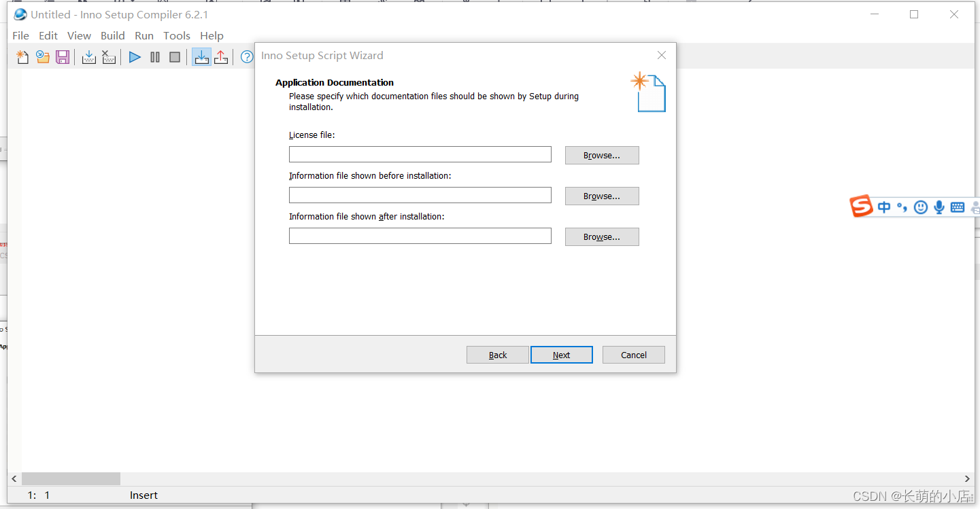Focus the after-installation information file field
Screen dimensions: 980x509
click(x=420, y=236)
